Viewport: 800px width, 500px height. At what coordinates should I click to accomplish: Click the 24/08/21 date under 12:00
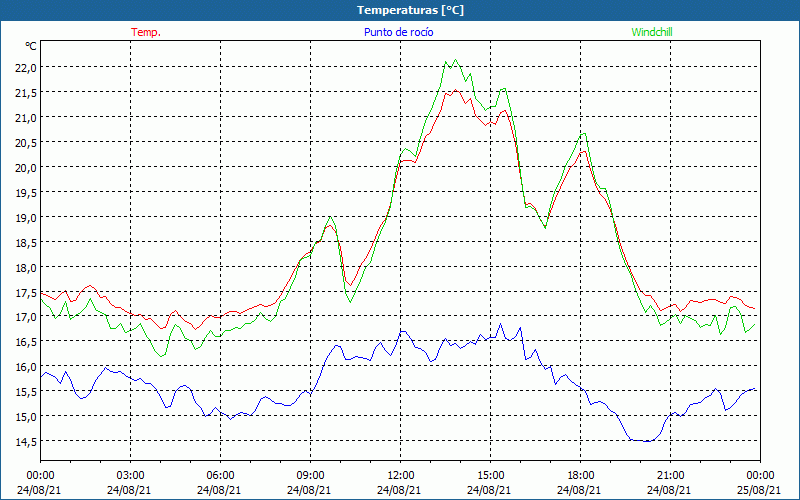pyautogui.click(x=401, y=490)
